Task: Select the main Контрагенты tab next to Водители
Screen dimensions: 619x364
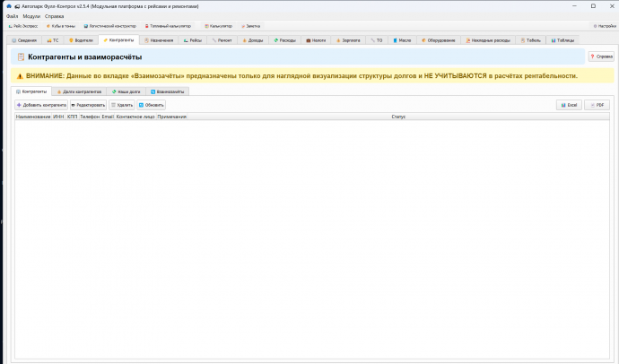Action: tap(118, 39)
